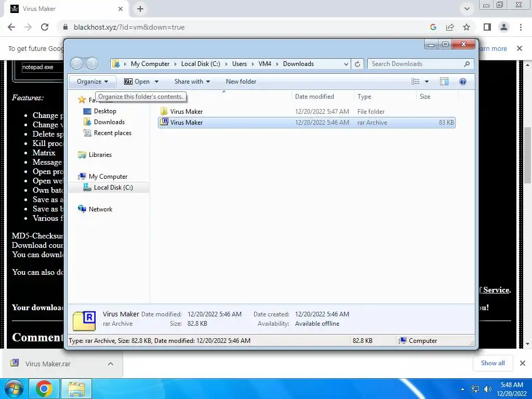Select Desktop in the navigation pane
Screen dimensions: 532x399
point(105,111)
